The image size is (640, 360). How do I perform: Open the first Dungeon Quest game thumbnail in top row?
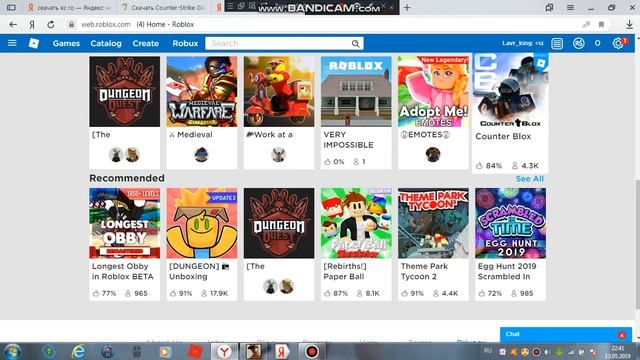pyautogui.click(x=124, y=91)
